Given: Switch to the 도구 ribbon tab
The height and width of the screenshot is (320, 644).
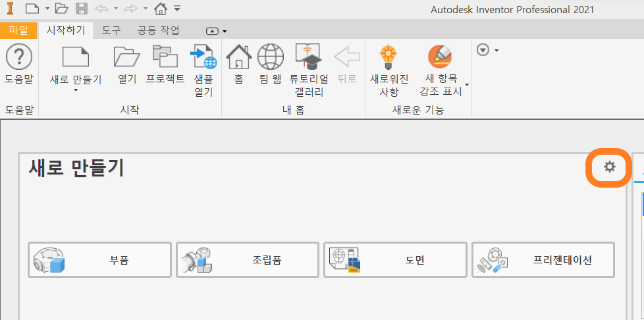Looking at the screenshot, I should [111, 30].
